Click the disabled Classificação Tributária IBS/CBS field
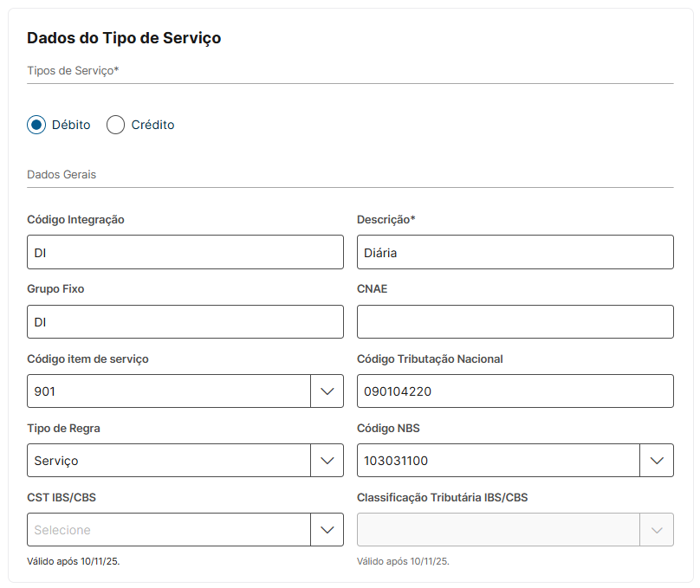This screenshot has width=700, height=588. [x=498, y=529]
